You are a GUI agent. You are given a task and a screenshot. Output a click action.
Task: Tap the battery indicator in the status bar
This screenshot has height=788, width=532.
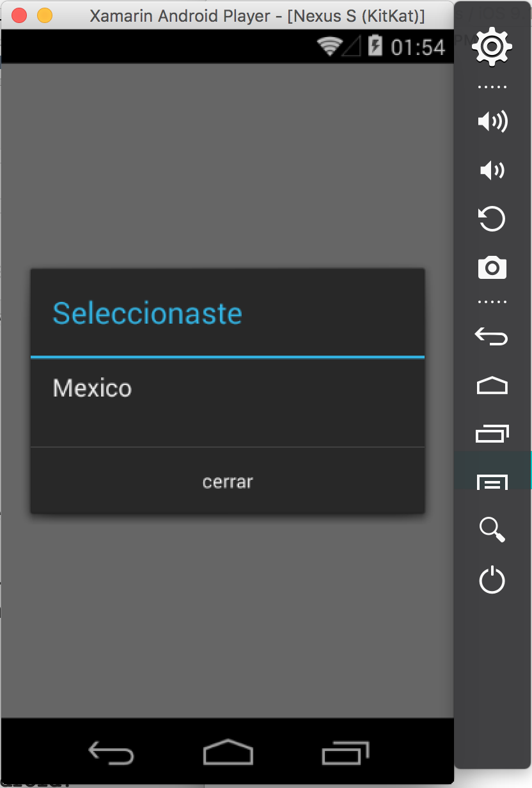tap(376, 46)
